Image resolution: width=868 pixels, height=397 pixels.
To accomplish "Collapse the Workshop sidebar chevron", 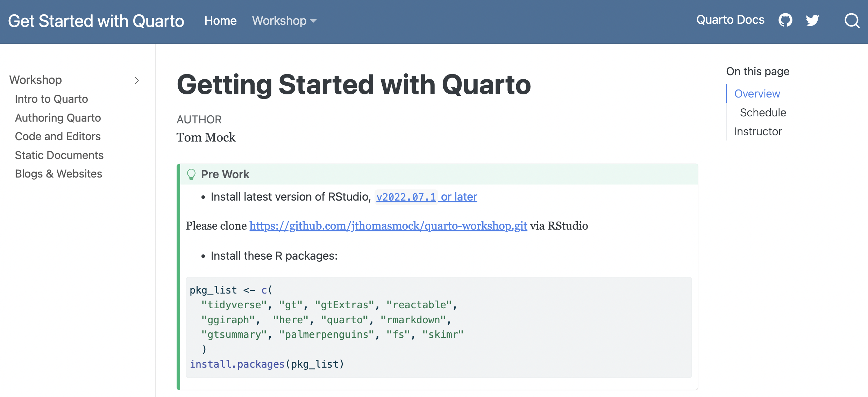I will [x=137, y=80].
